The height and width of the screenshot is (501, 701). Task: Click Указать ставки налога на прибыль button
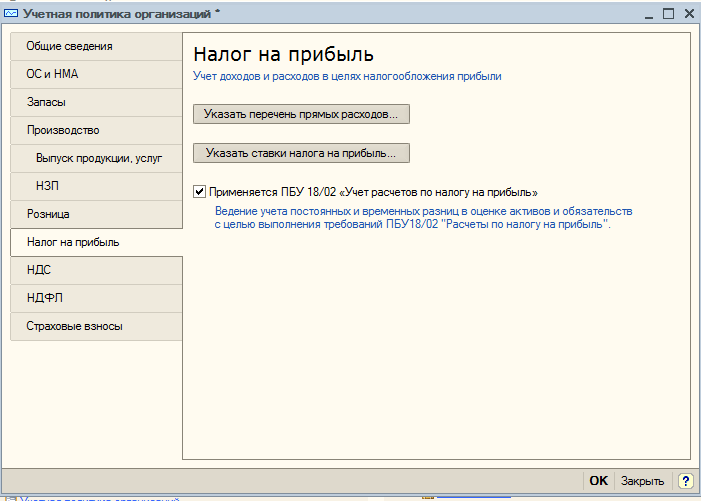(x=301, y=153)
